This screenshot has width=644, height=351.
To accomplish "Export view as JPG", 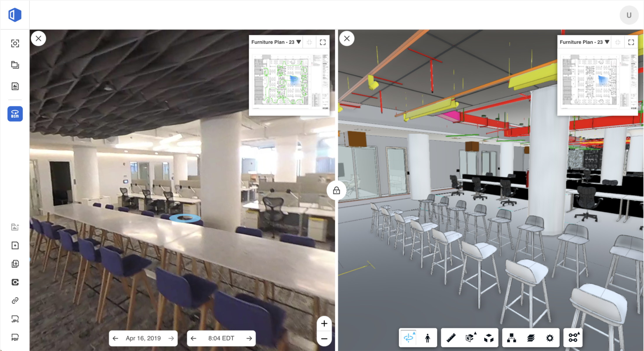I will pos(15,319).
